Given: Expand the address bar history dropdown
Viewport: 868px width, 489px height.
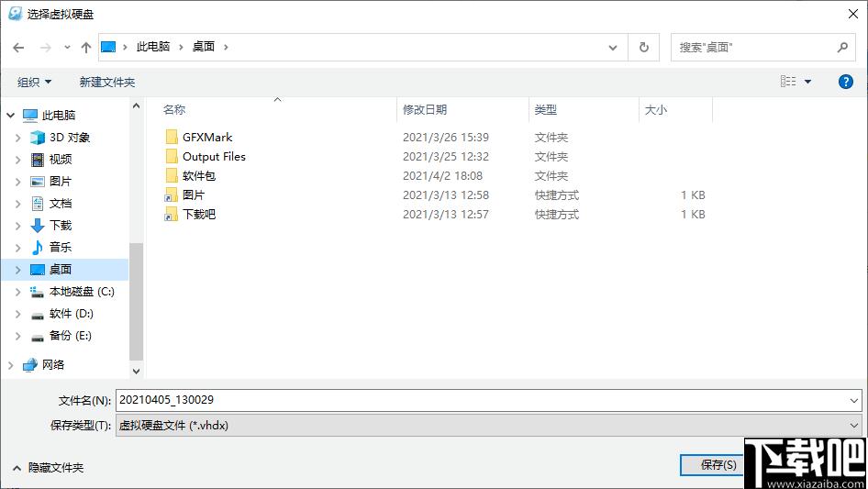Looking at the screenshot, I should click(614, 47).
